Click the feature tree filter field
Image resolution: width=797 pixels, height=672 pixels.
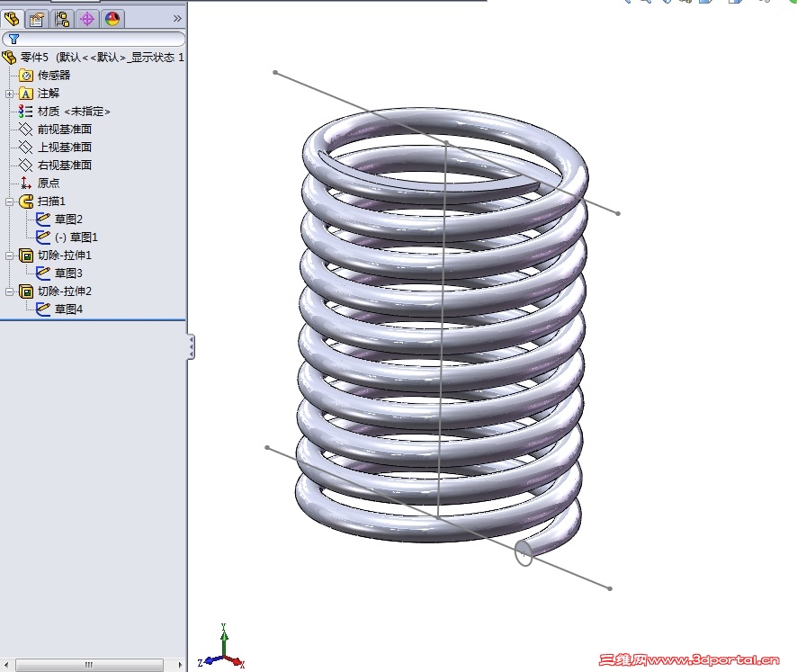pyautogui.click(x=94, y=40)
